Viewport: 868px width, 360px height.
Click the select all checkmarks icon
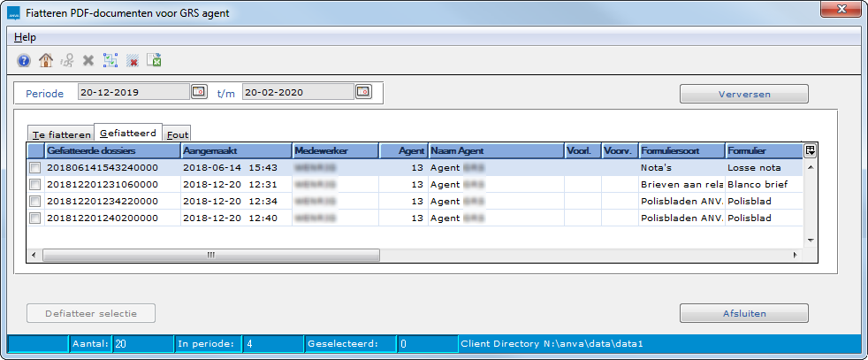110,60
